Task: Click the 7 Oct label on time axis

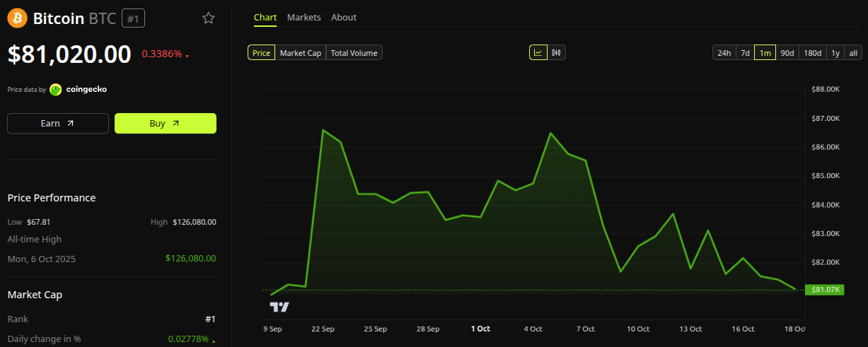Action: [x=585, y=329]
